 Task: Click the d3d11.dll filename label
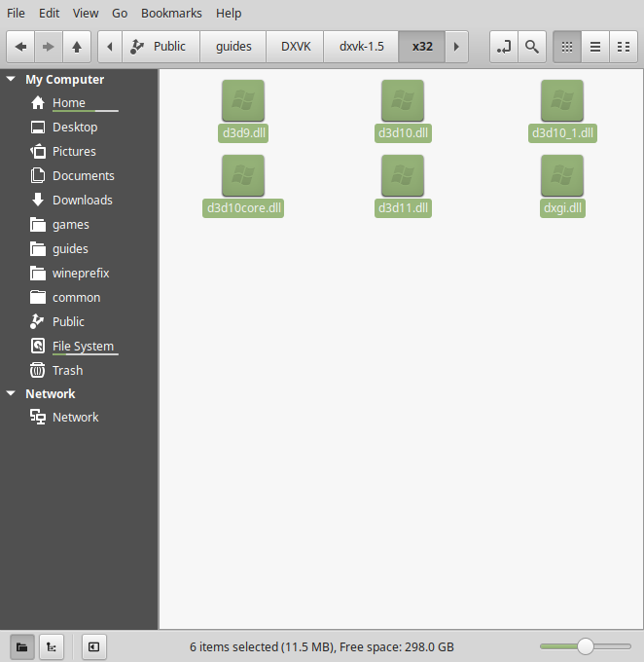coord(403,208)
